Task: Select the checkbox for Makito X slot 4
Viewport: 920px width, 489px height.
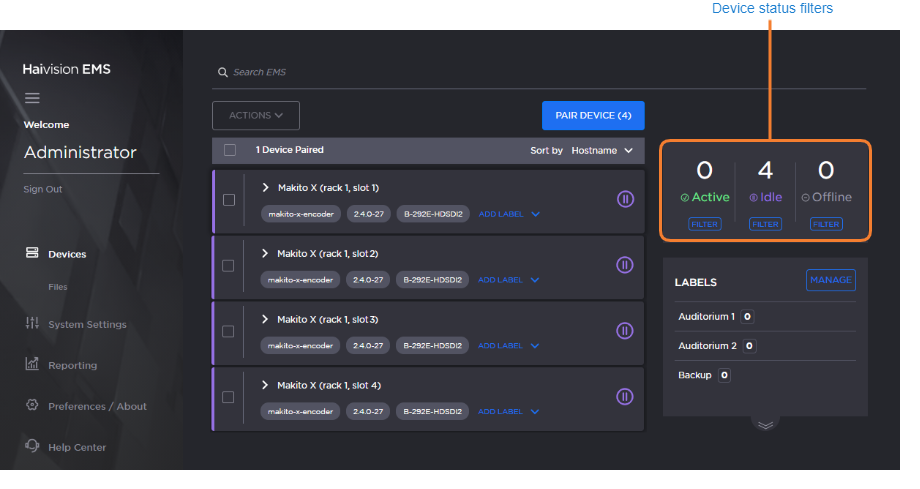Action: 229,397
